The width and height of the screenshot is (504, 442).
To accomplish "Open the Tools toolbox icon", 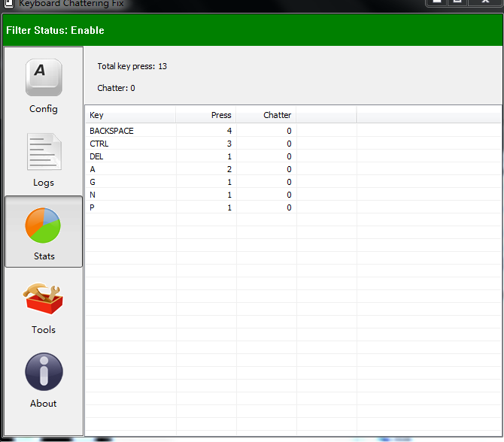I will point(44,299).
